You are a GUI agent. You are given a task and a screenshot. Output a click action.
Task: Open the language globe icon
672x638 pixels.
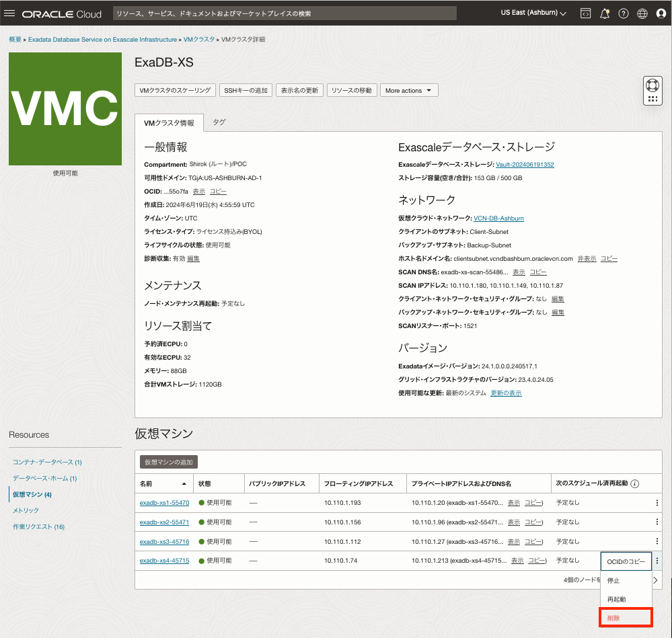(642, 13)
